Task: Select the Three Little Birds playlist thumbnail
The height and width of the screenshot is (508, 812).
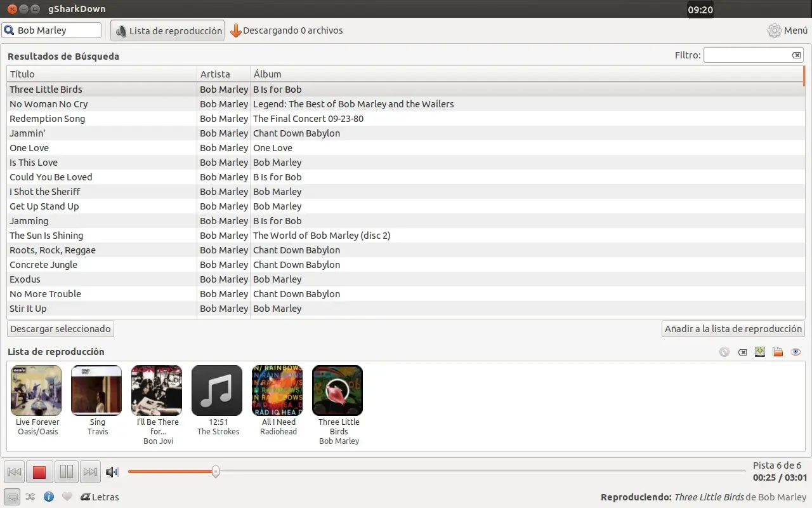Action: click(x=337, y=391)
